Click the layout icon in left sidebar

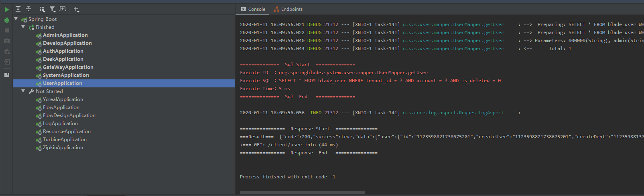[x=7, y=75]
